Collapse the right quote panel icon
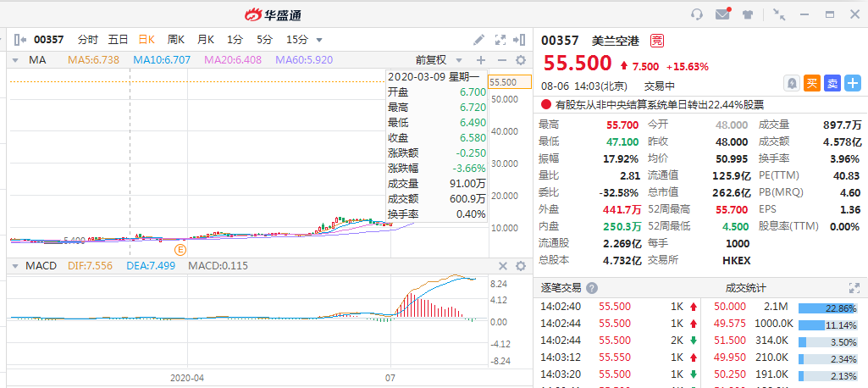This screenshot has height=388, width=868. point(519,39)
